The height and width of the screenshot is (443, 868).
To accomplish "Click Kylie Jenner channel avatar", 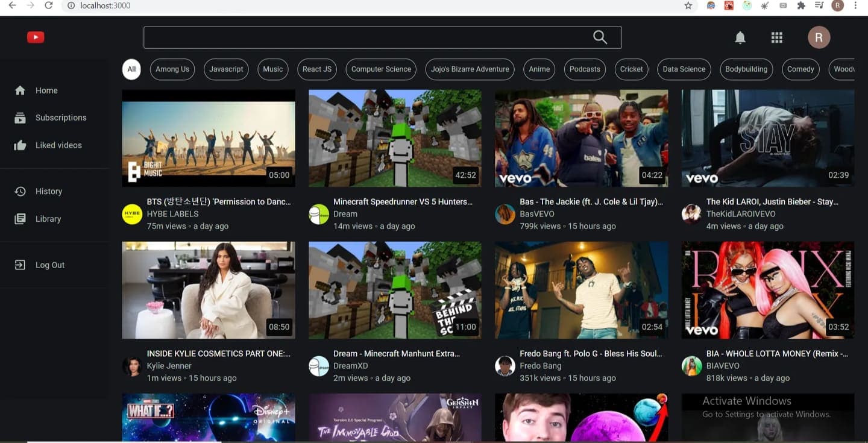I will coord(132,366).
